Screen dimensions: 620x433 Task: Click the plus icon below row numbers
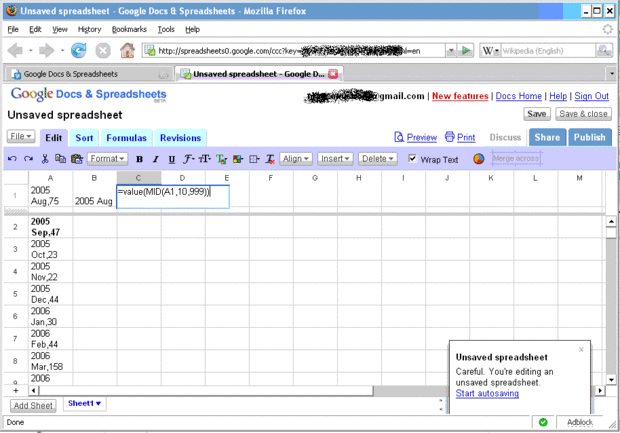click(16, 391)
